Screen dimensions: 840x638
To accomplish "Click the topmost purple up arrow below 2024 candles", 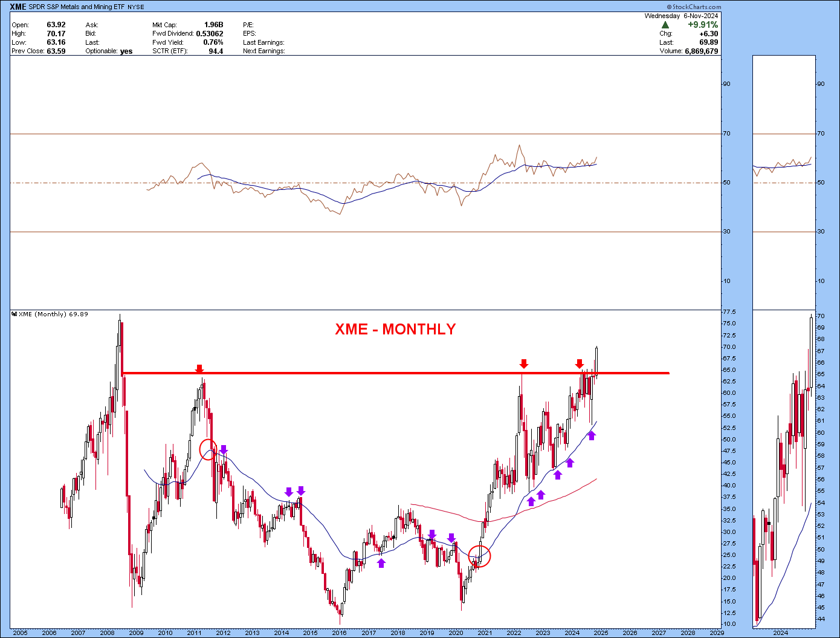I will (x=592, y=435).
